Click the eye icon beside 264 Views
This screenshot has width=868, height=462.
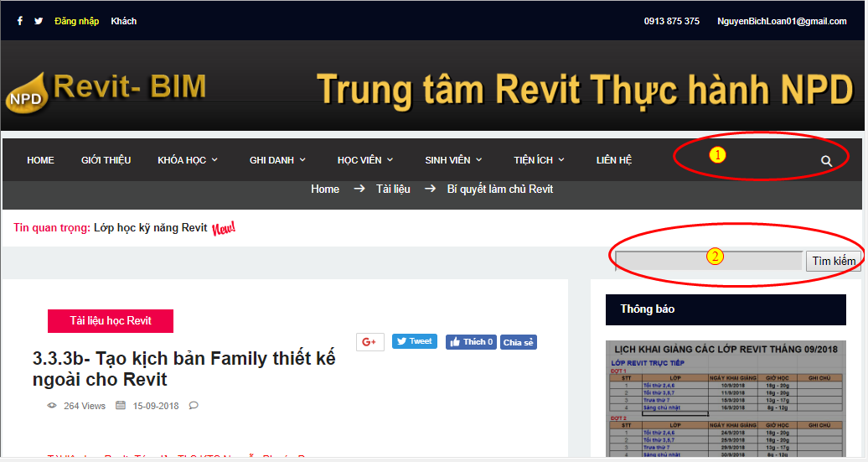pyautogui.click(x=52, y=406)
